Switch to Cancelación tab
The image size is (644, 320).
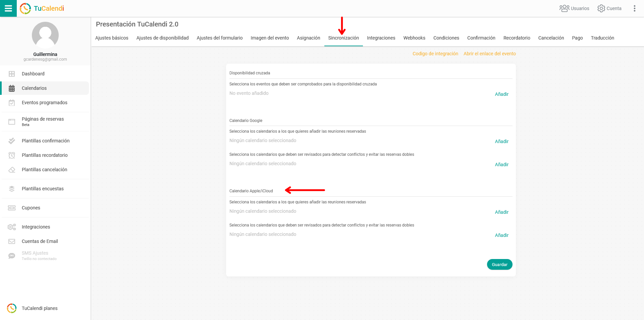point(551,38)
